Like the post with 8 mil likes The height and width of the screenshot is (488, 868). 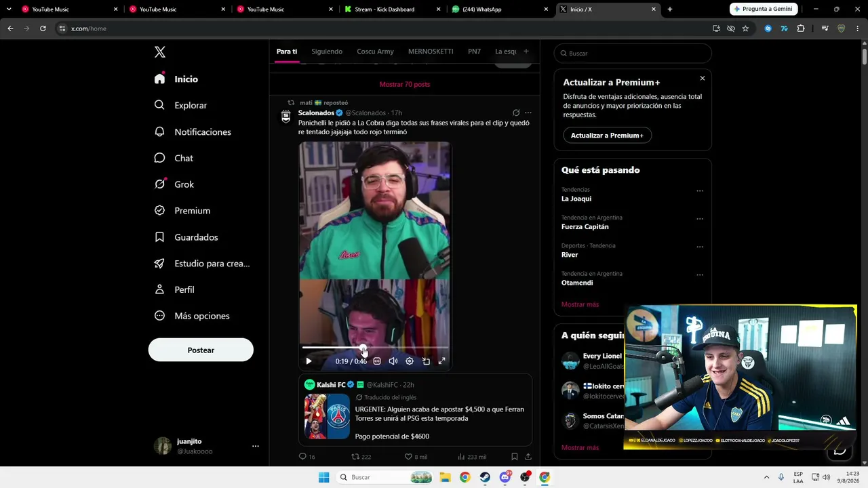click(x=416, y=457)
